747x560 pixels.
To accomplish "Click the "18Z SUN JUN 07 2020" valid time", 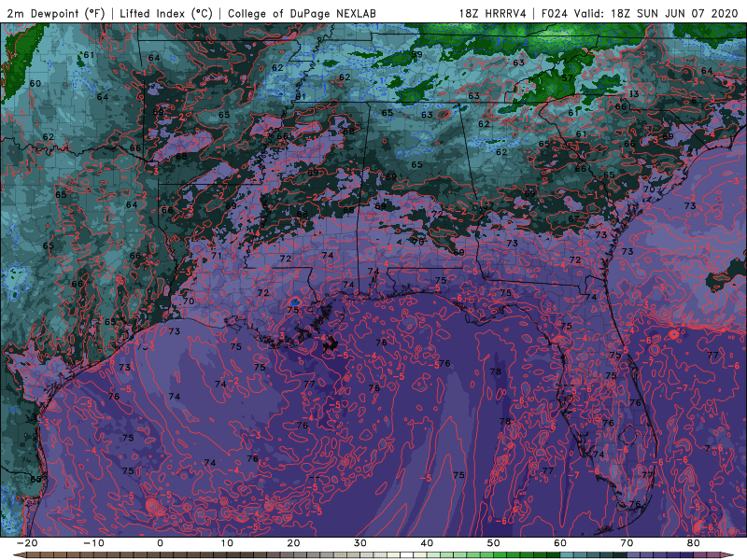I will (674, 13).
